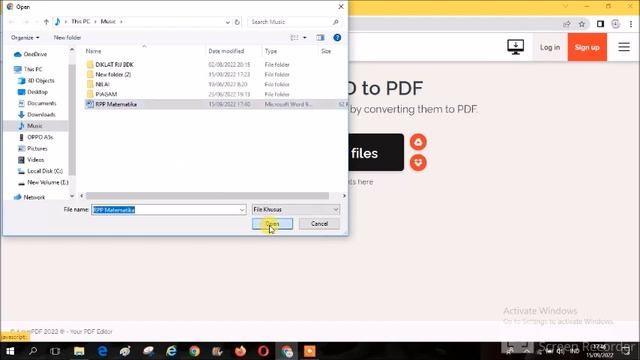Image resolution: width=640 pixels, height=360 pixels.
Task: Open the File Khusus file type dropdown
Action: point(296,209)
